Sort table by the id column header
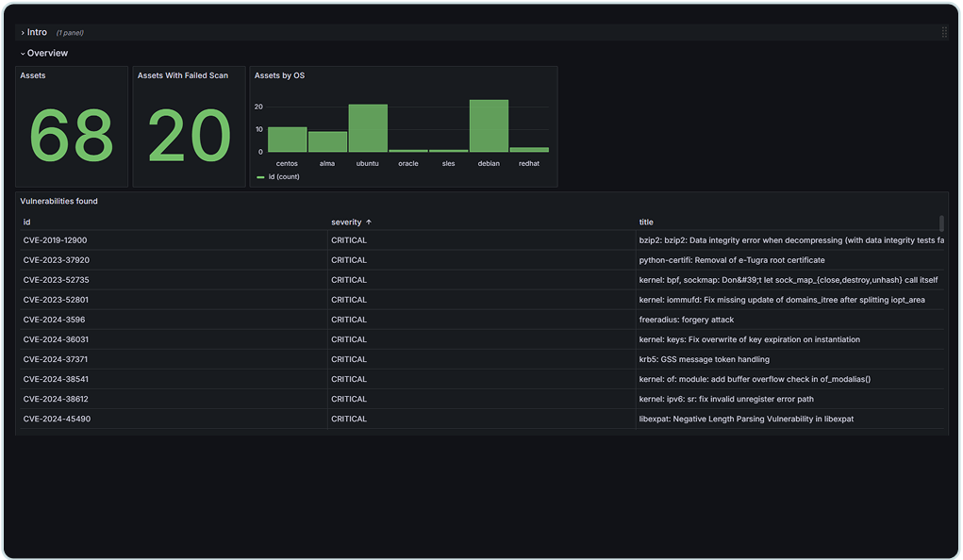The width and height of the screenshot is (963, 560). coord(27,222)
